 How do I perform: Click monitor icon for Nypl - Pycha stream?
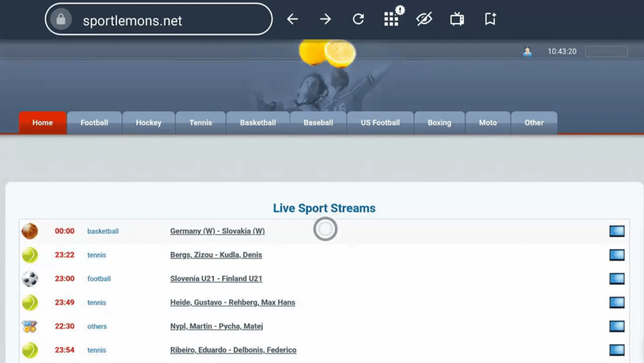617,326
